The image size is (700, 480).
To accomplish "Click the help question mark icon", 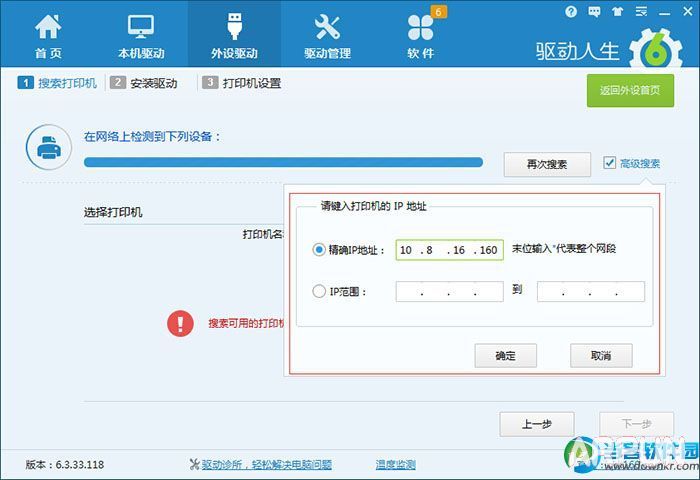I will tap(571, 12).
